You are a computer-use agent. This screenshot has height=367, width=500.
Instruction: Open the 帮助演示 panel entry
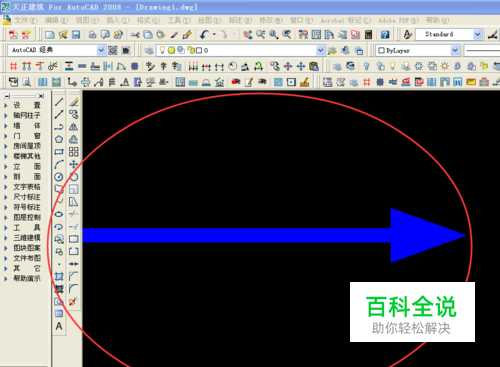(x=27, y=278)
